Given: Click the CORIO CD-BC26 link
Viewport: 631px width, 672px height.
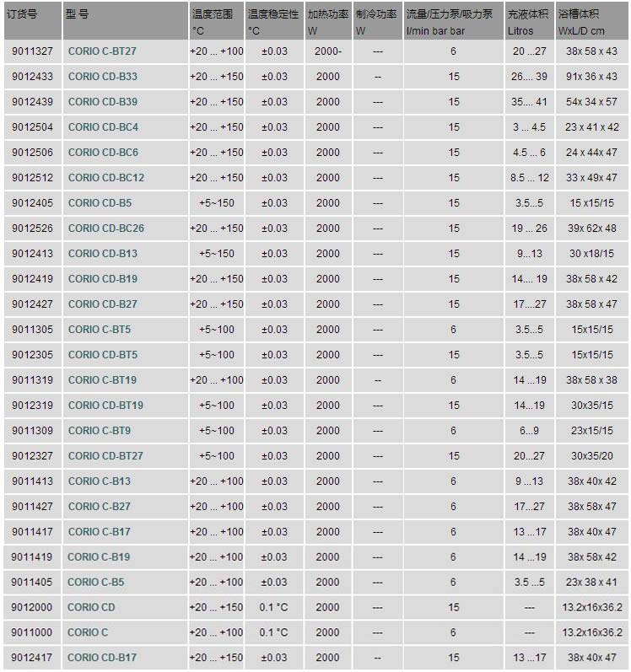Looking at the screenshot, I should click(106, 228).
